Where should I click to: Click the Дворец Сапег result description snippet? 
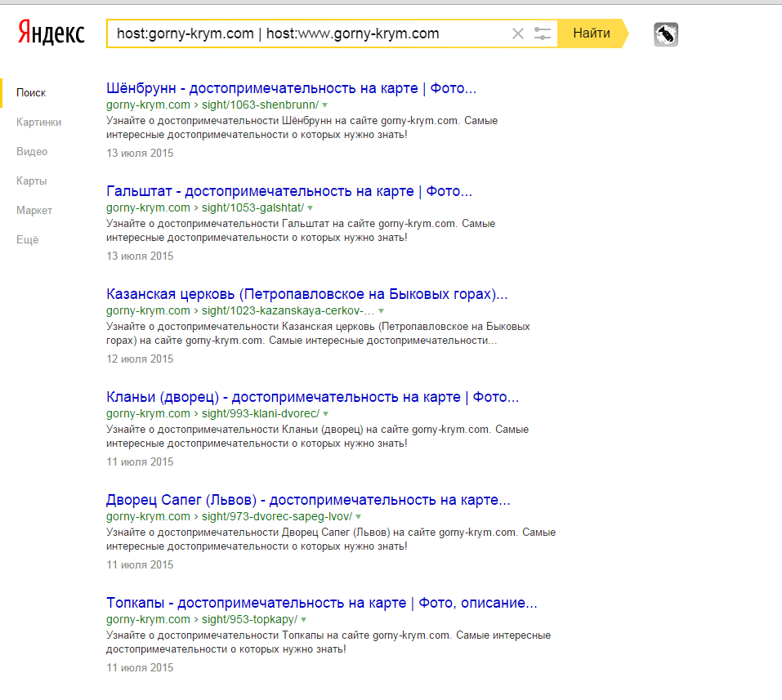pos(331,539)
